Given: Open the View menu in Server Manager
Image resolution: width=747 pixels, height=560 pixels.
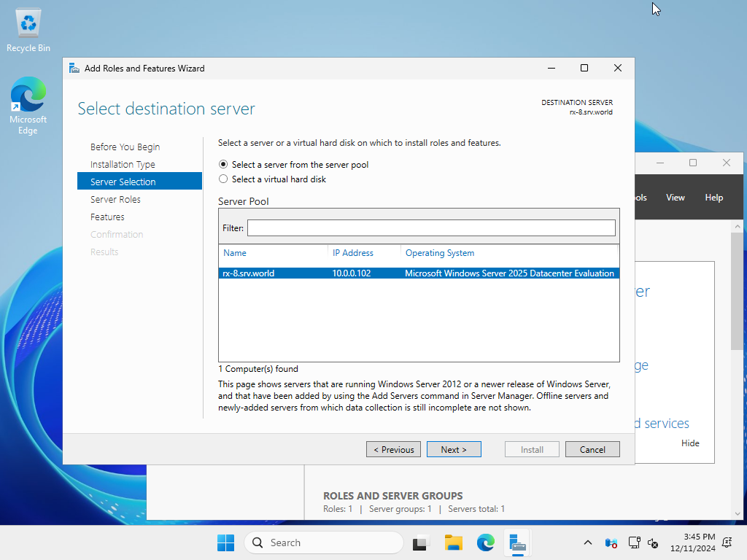Looking at the screenshot, I should click(x=675, y=197).
